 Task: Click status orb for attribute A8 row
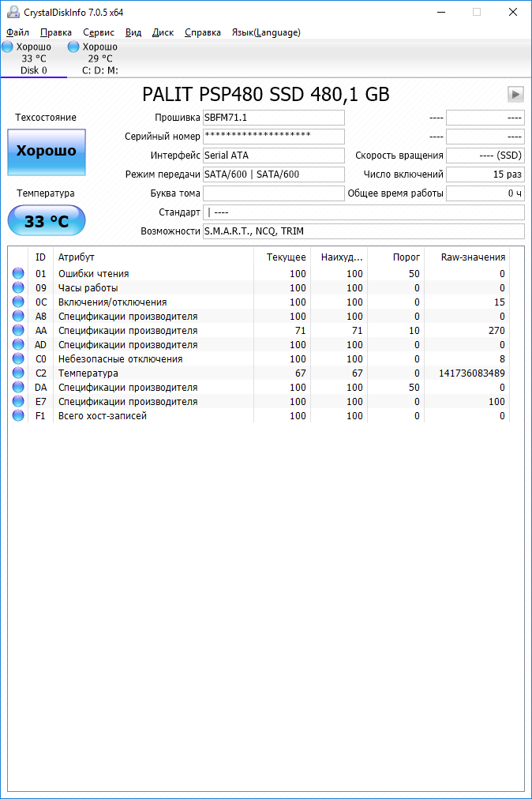tap(18, 316)
